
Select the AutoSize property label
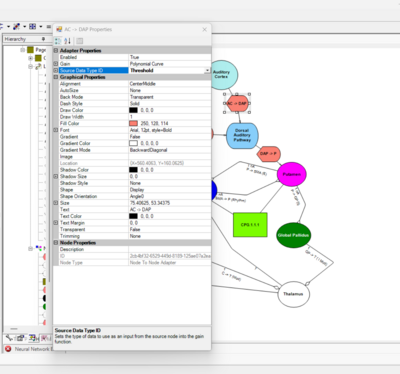click(x=69, y=90)
